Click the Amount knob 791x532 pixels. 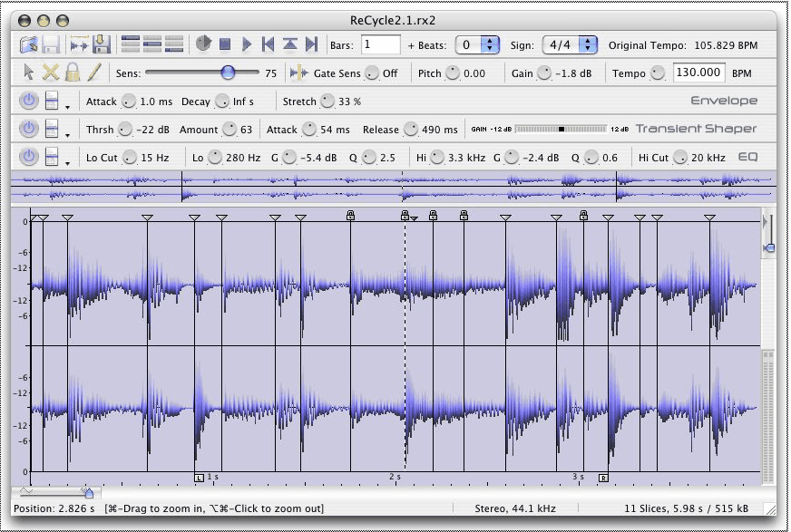[x=229, y=130]
